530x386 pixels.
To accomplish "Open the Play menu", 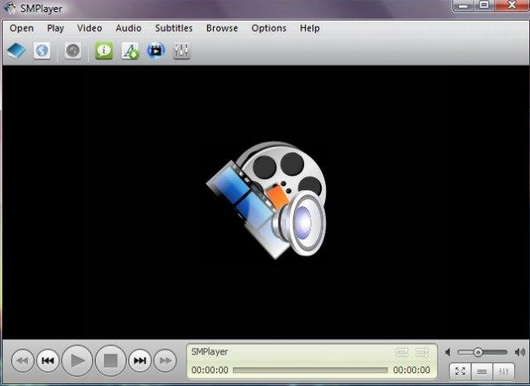I will tap(55, 28).
